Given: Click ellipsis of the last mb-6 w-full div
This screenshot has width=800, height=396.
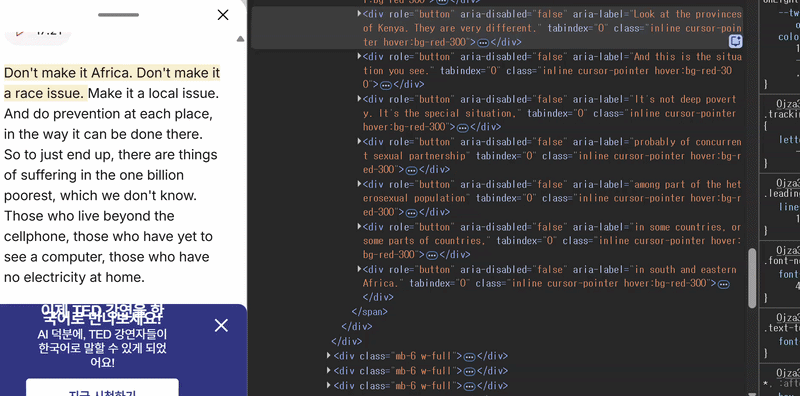Looking at the screenshot, I should 469,386.
